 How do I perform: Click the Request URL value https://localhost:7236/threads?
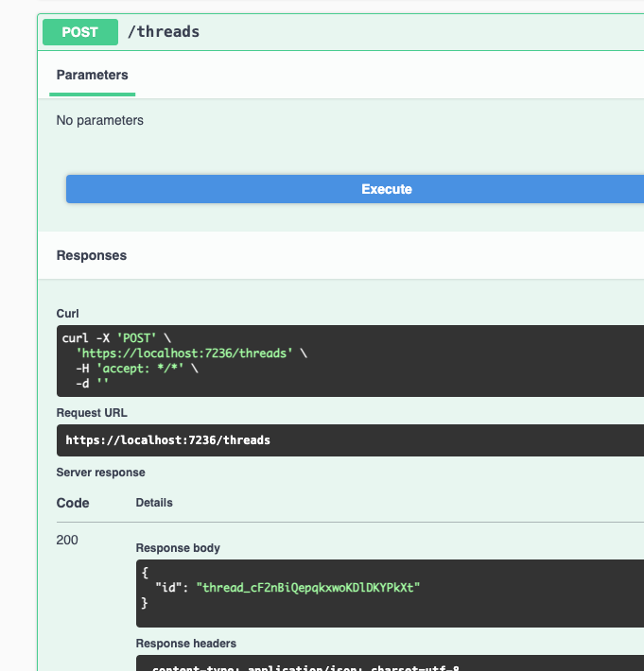click(x=167, y=439)
